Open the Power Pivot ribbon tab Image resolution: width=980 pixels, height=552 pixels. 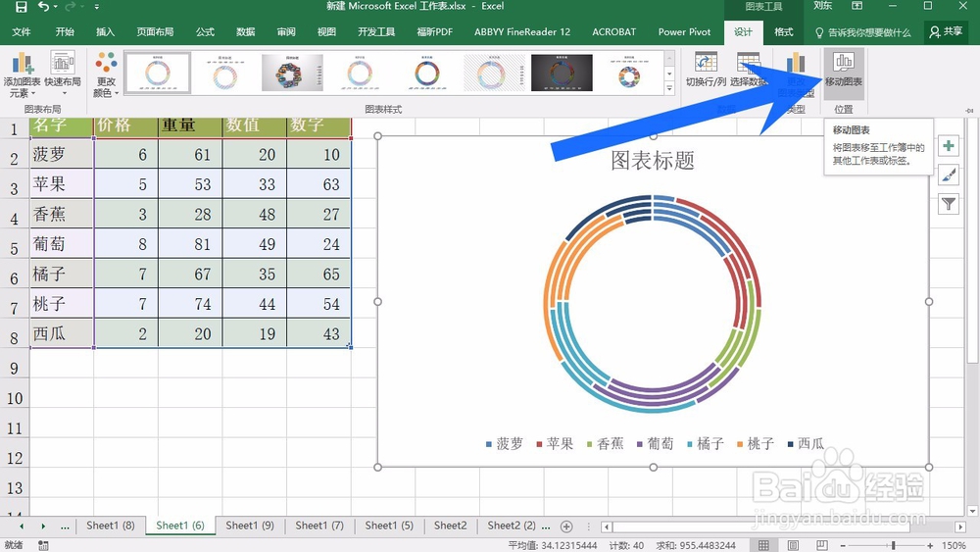tap(684, 32)
